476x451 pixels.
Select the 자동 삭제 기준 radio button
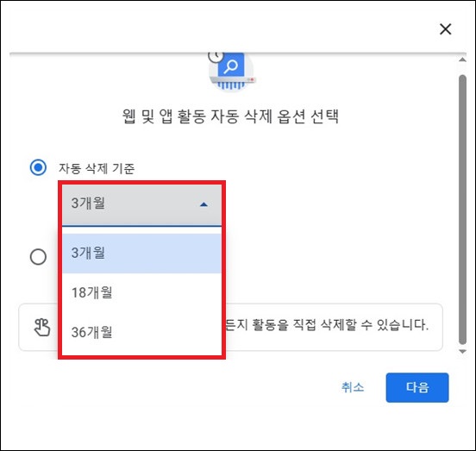coord(38,167)
